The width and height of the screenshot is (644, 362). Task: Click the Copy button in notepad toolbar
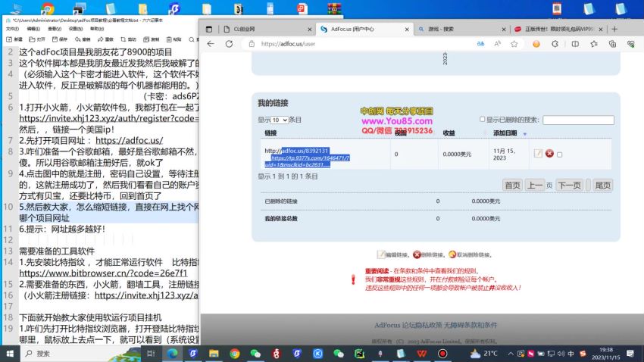[151, 39]
